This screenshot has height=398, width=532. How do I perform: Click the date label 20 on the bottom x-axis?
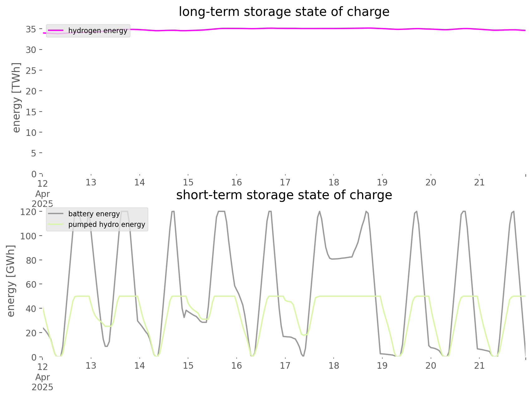click(x=431, y=366)
